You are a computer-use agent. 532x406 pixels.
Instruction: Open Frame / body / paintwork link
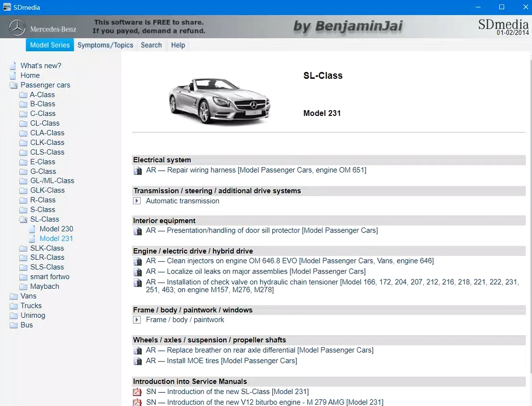(x=185, y=320)
